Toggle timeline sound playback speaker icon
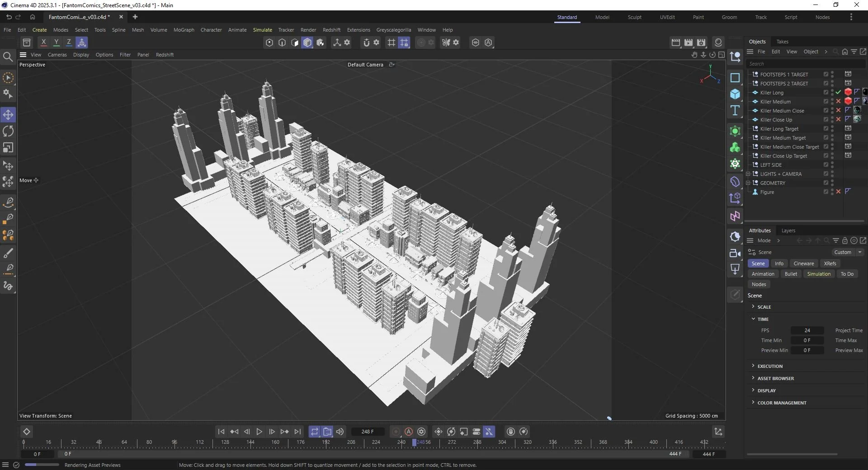The height and width of the screenshot is (470, 868). pos(340,432)
